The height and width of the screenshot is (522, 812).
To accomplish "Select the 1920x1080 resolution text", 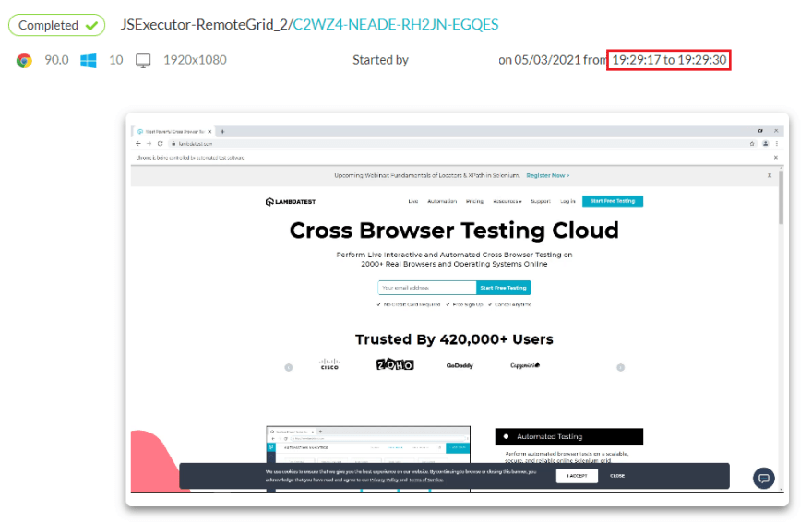I will [x=196, y=60].
